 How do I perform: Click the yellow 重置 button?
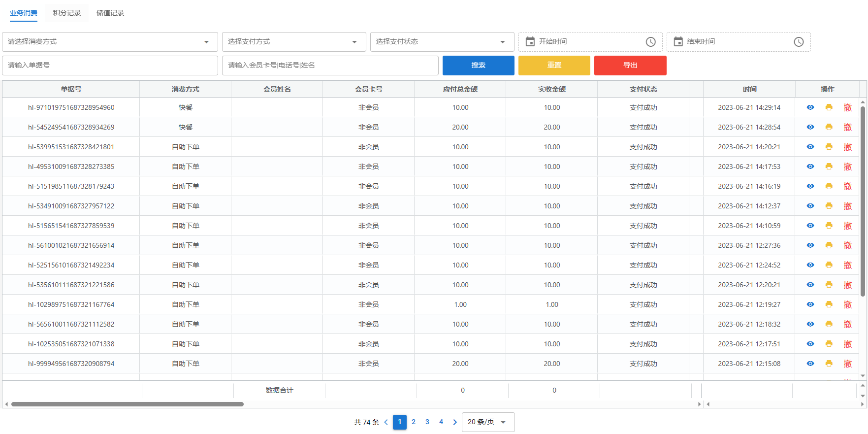click(554, 66)
